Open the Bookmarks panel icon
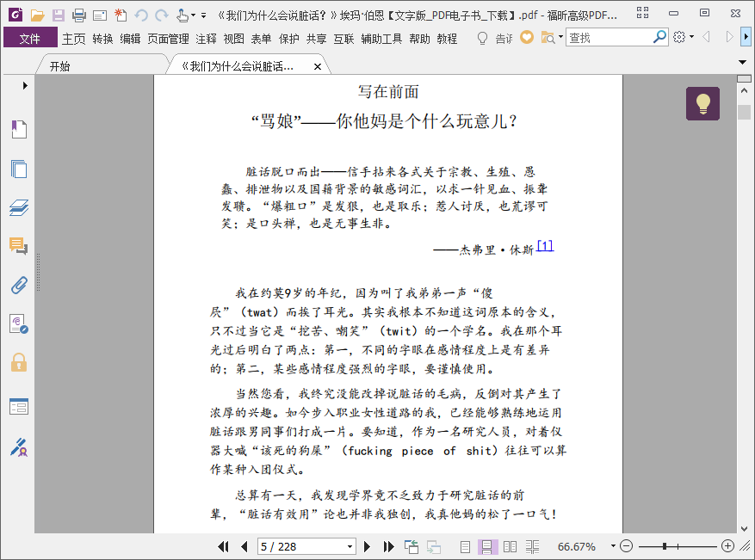 click(x=19, y=129)
